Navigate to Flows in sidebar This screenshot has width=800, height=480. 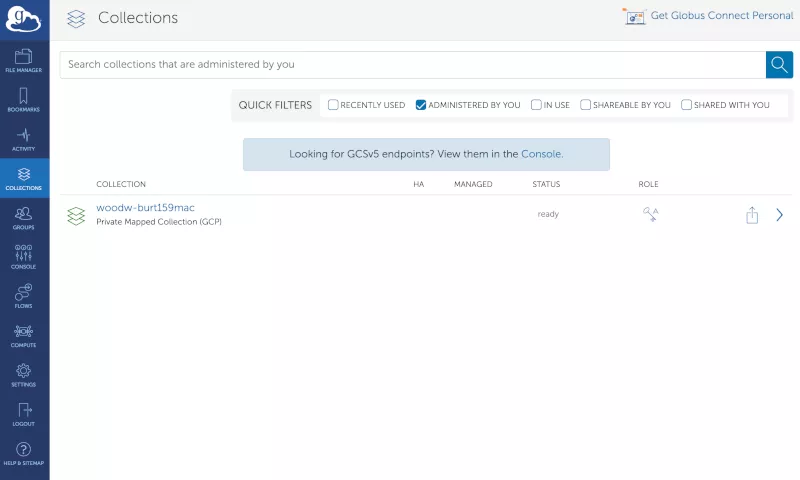pyautogui.click(x=23, y=296)
